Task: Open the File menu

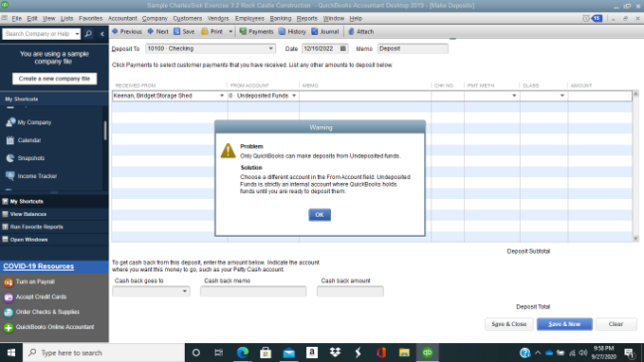Action: 16,18
